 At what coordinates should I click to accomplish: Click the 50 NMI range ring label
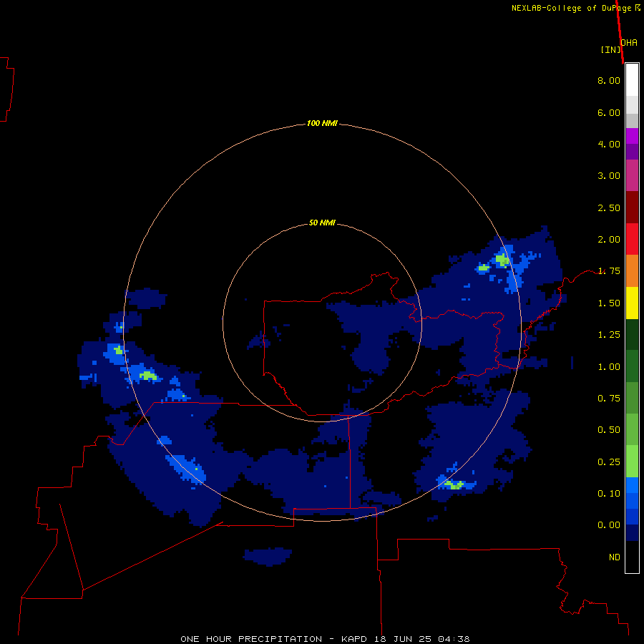(x=322, y=223)
